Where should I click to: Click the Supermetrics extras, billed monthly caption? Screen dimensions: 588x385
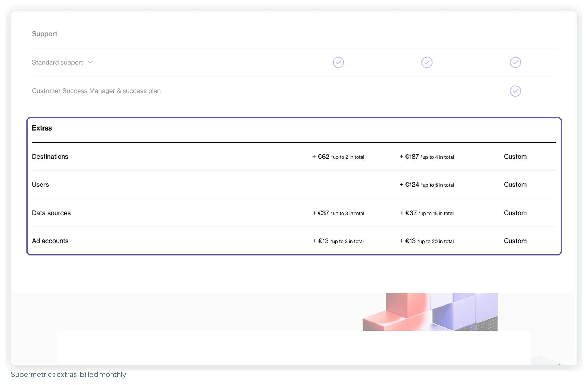click(x=68, y=375)
